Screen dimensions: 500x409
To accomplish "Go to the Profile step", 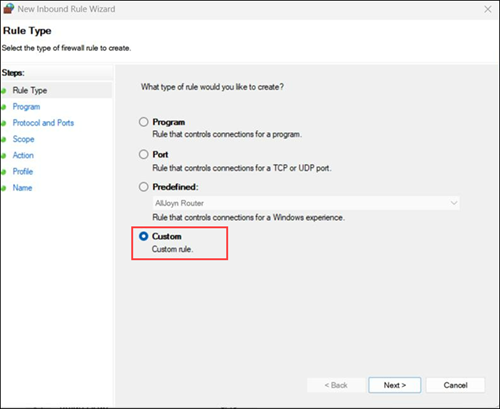I will click(23, 171).
